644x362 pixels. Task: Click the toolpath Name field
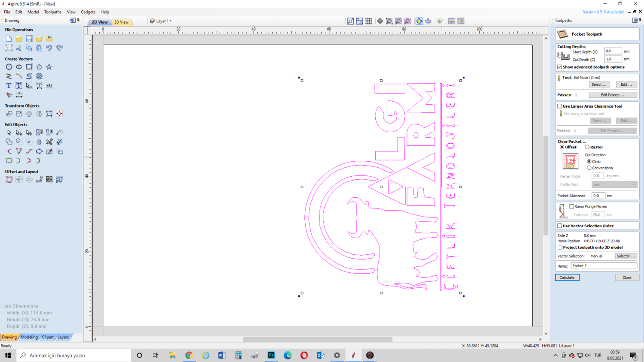click(x=604, y=266)
